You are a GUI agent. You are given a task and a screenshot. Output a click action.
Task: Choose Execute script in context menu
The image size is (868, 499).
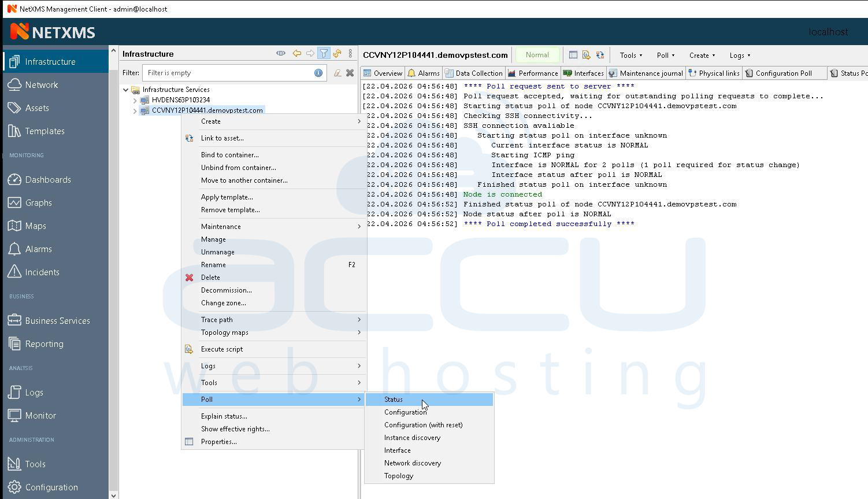point(273,349)
